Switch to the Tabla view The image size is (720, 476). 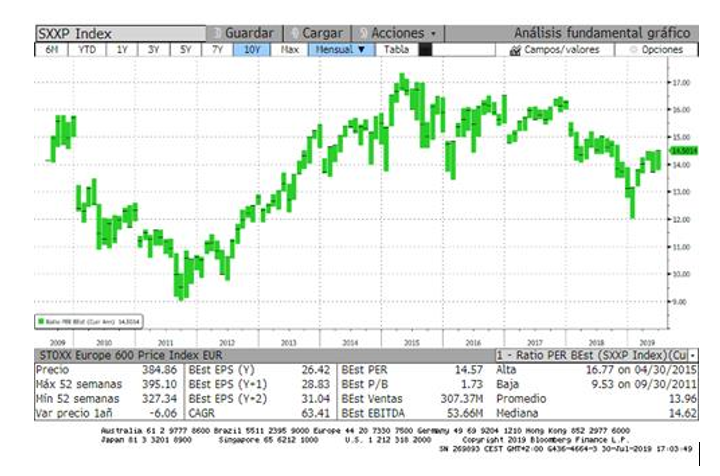click(x=396, y=50)
